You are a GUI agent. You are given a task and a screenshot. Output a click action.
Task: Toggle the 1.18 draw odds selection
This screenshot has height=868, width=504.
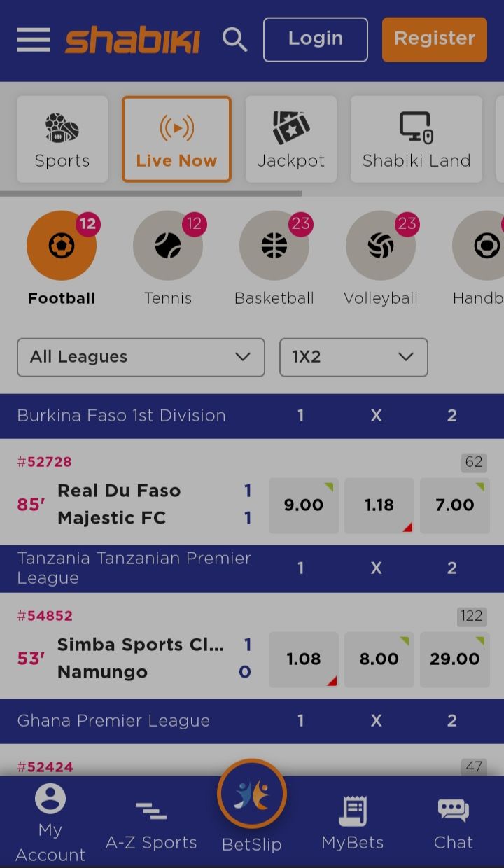(379, 505)
